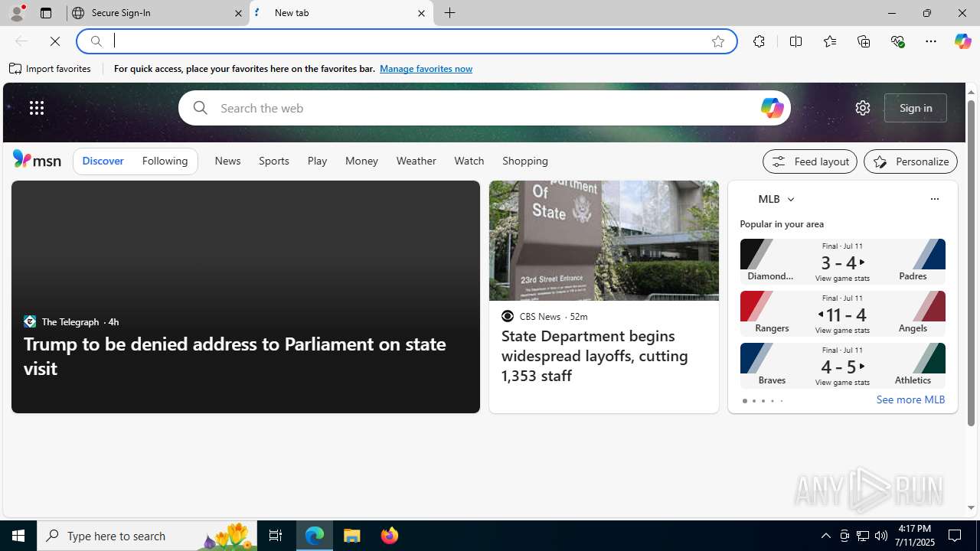The width and height of the screenshot is (980, 551).
Task: Stop loading with the X button
Action: tap(55, 41)
